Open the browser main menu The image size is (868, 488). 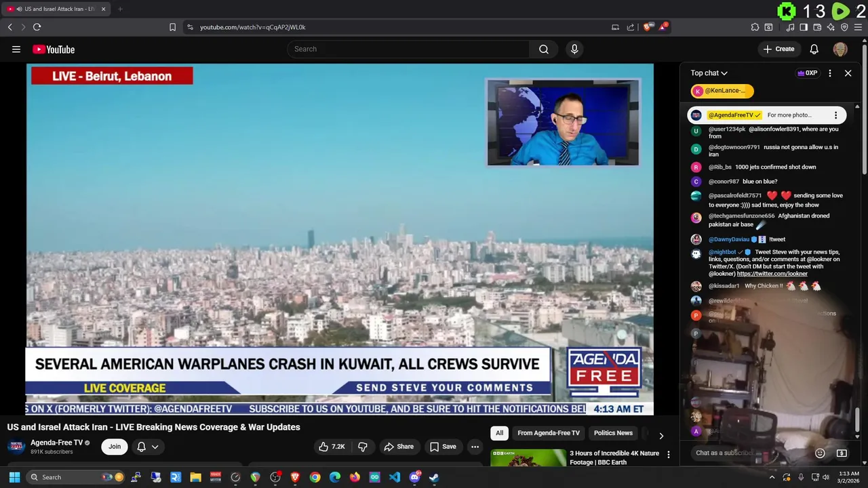[x=858, y=27]
